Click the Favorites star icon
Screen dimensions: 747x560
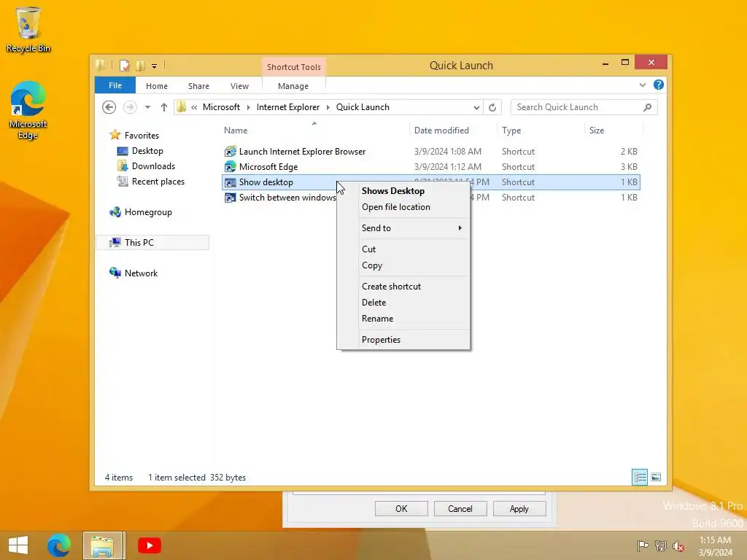pos(115,135)
